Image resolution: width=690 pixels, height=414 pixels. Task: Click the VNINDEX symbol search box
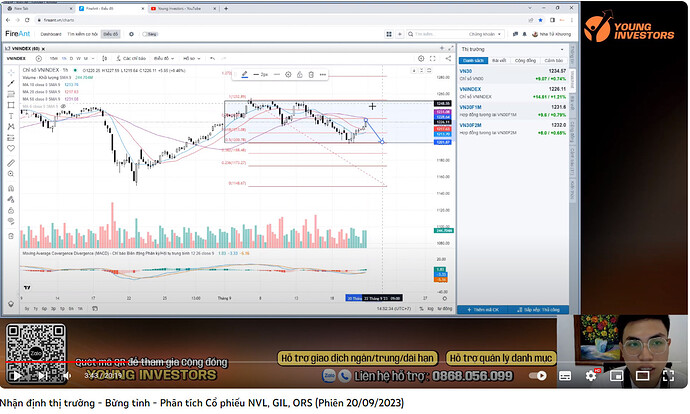tap(16, 58)
